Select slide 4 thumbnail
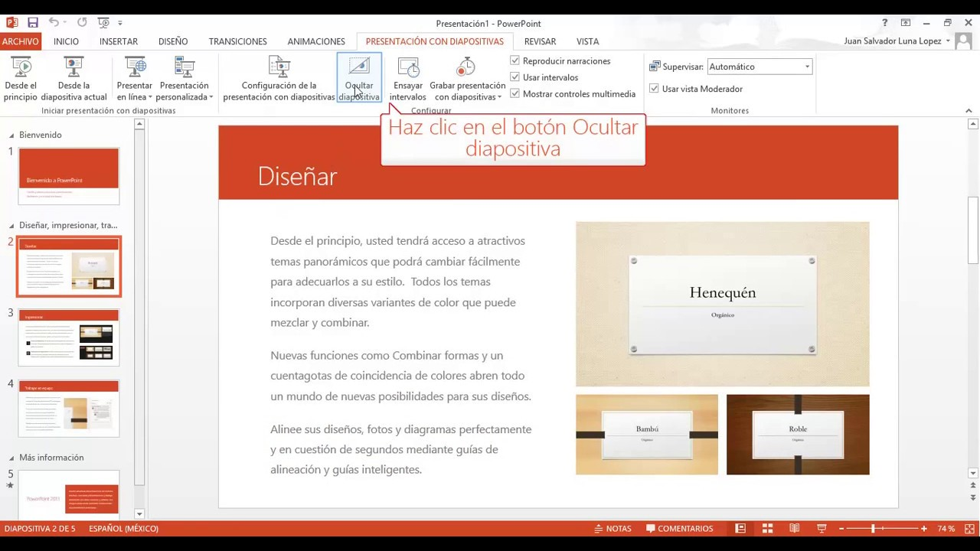Screen dimensions: 980x551 pos(69,409)
